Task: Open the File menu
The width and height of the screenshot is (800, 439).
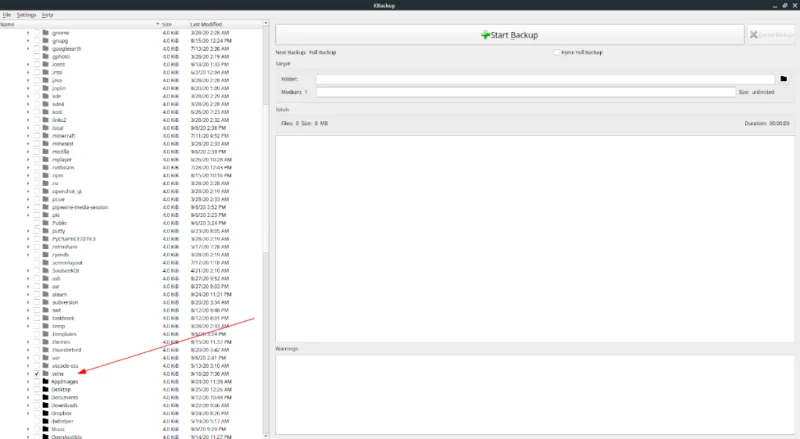Action: pyautogui.click(x=7, y=15)
